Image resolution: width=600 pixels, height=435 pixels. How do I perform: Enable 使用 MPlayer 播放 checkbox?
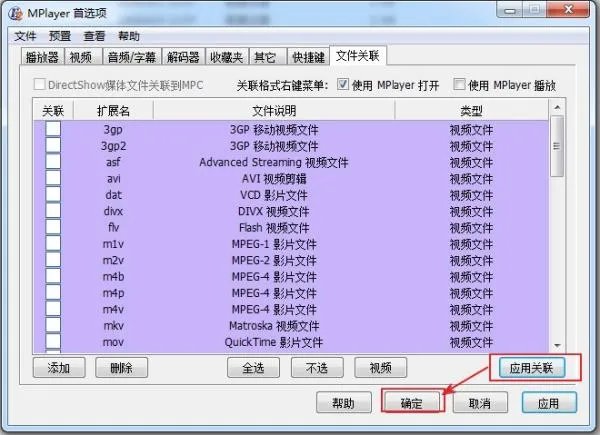click(459, 84)
